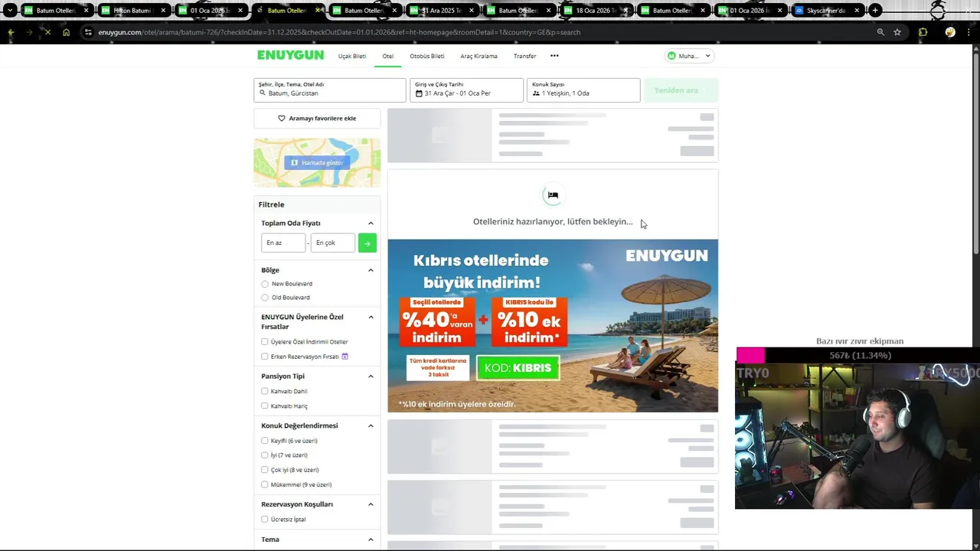Stop page loading with the X button
This screenshot has width=980, height=551.
(47, 32)
